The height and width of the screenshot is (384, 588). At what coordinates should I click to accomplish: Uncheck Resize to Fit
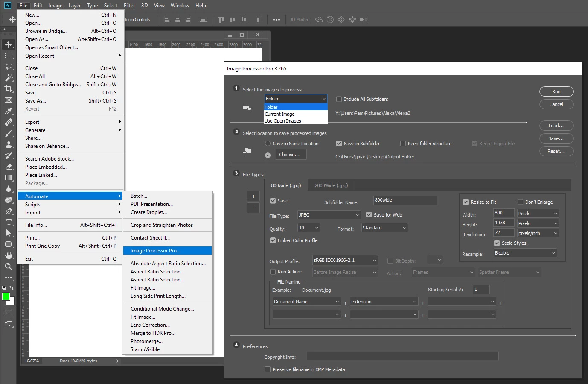[x=466, y=202]
